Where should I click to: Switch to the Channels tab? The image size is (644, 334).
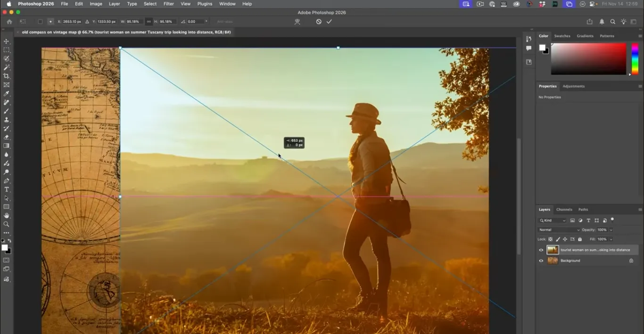pyautogui.click(x=564, y=210)
